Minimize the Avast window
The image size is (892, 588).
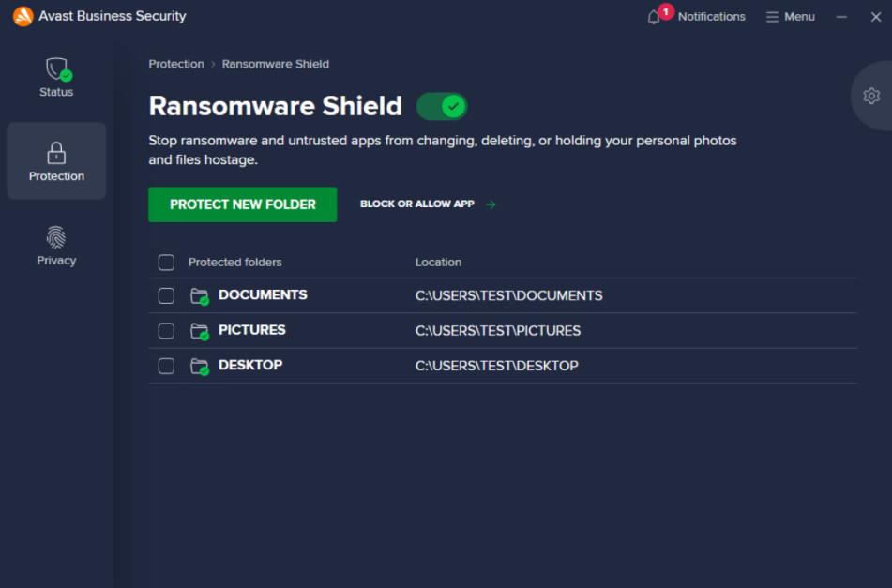click(x=841, y=17)
